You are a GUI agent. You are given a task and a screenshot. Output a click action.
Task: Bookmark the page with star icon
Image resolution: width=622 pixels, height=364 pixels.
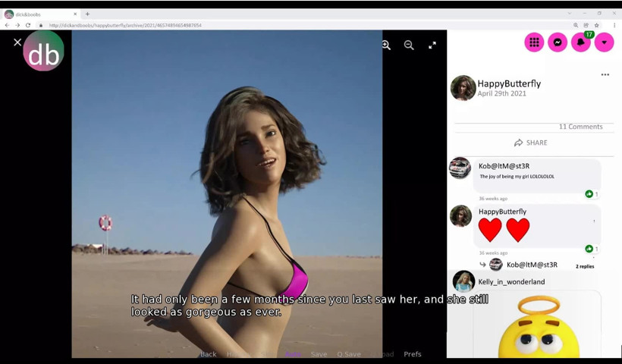597,25
